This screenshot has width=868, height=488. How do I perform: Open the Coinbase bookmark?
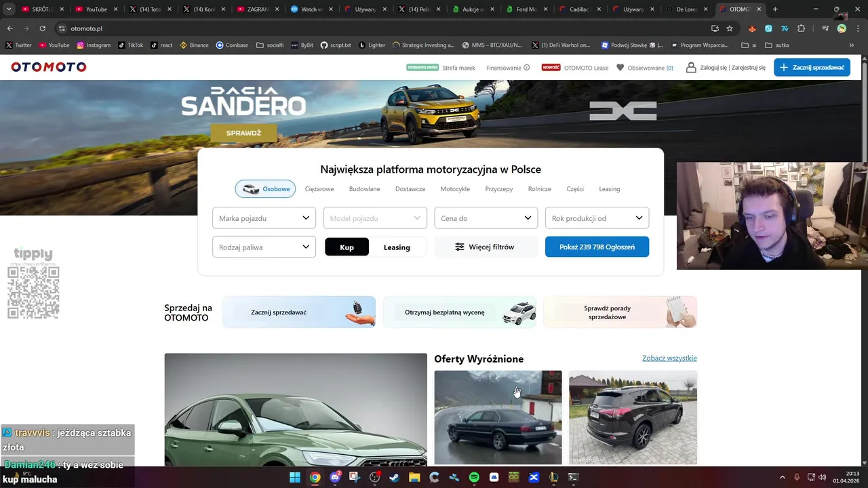pyautogui.click(x=232, y=45)
